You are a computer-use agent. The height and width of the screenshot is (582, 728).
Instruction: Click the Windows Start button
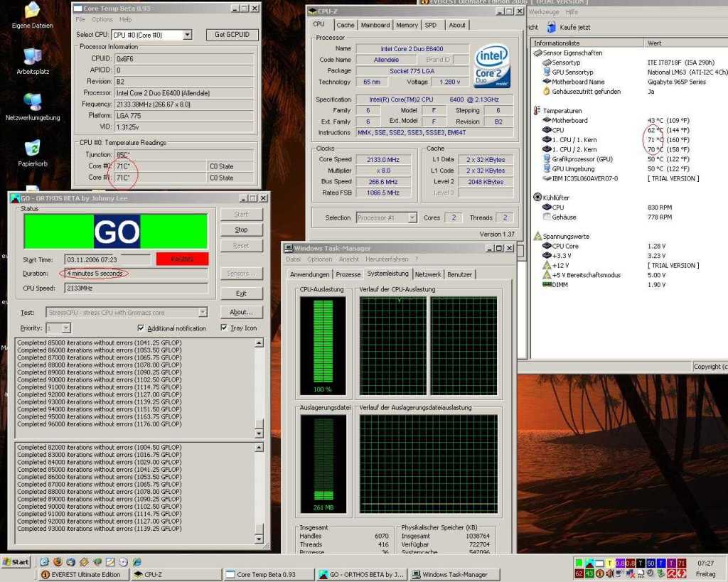click(x=16, y=562)
